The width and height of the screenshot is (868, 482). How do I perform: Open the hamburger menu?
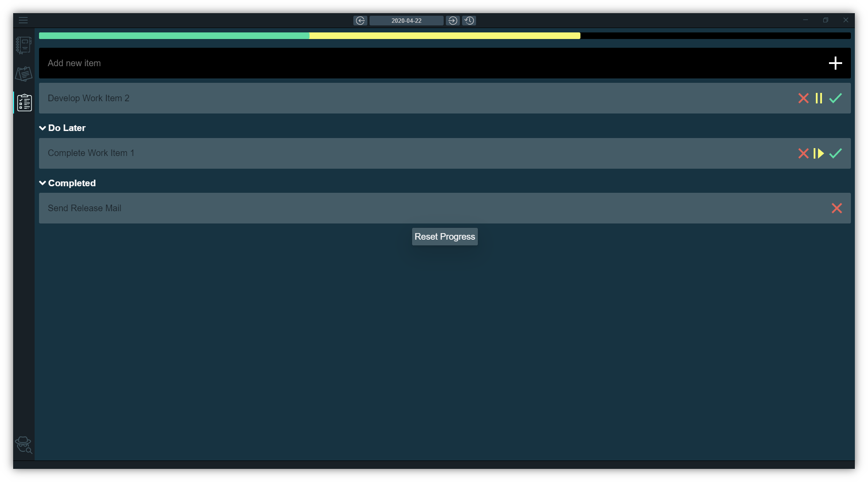[x=23, y=20]
